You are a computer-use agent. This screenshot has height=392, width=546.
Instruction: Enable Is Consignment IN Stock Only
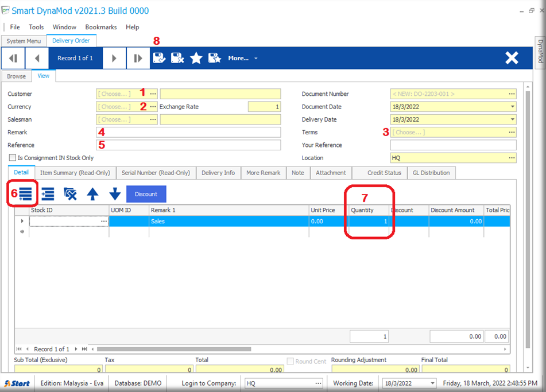pyautogui.click(x=12, y=158)
